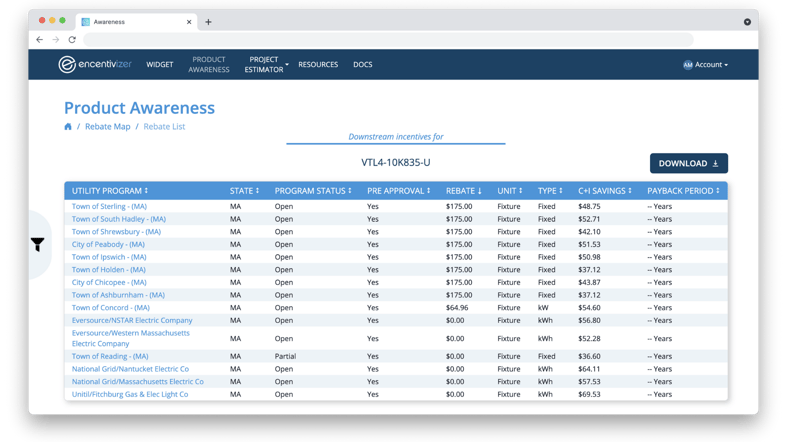Sort by C+I Savings column
Viewport: 787px width, 442px height.
tap(605, 191)
